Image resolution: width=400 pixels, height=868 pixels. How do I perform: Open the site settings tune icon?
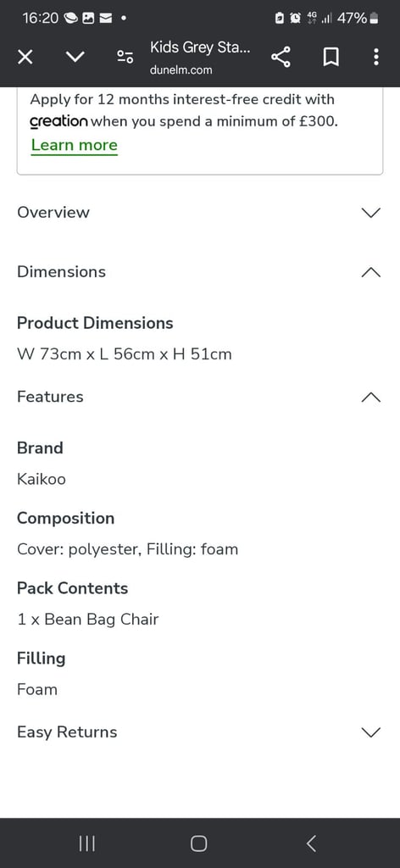pyautogui.click(x=125, y=57)
